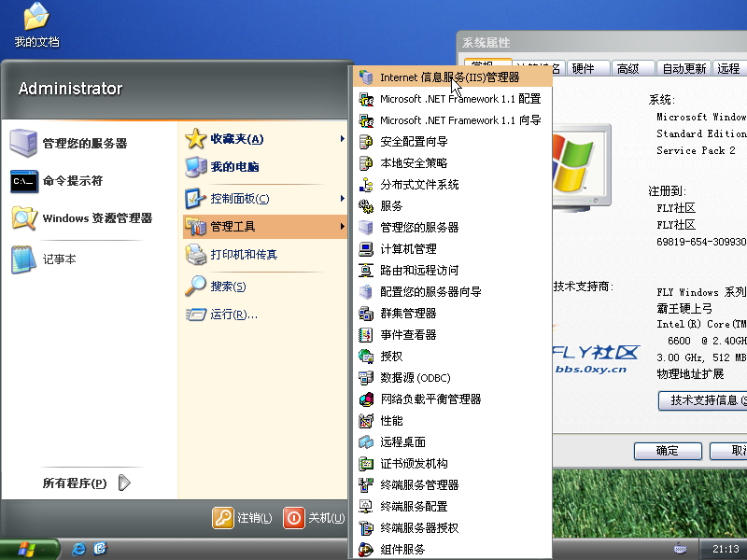This screenshot has height=560, width=747.
Task: Expand the 收藏夹(A) submenu arrow
Action: (342, 138)
